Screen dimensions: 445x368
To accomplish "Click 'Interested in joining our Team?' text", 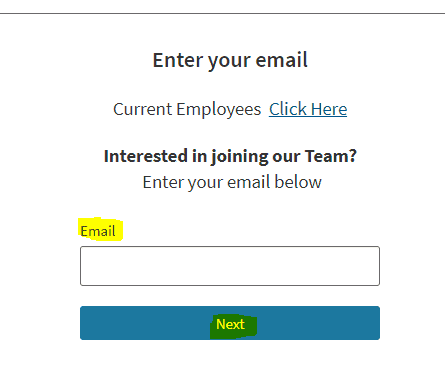I will (230, 156).
